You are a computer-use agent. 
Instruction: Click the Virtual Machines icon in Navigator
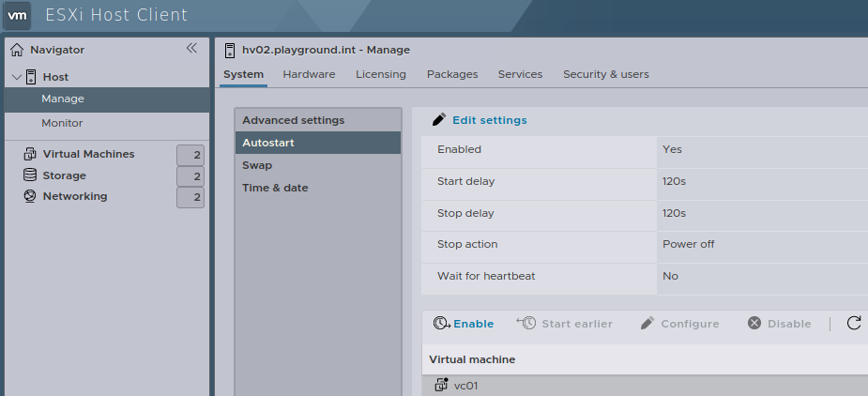tap(30, 154)
